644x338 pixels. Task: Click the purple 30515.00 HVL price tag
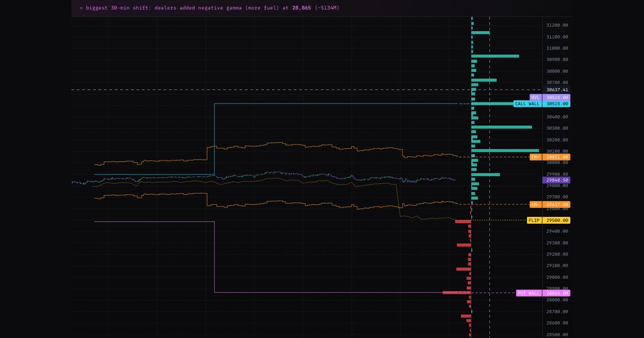point(557,98)
